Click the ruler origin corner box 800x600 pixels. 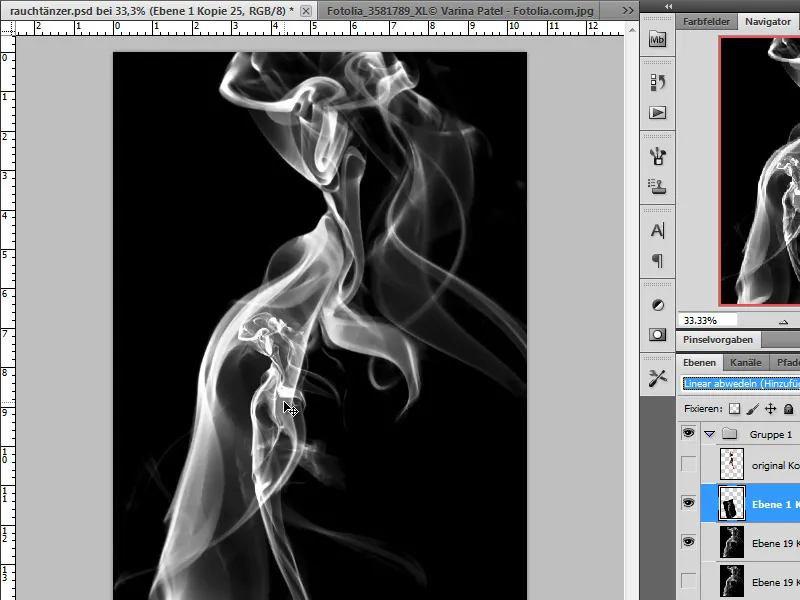8,28
